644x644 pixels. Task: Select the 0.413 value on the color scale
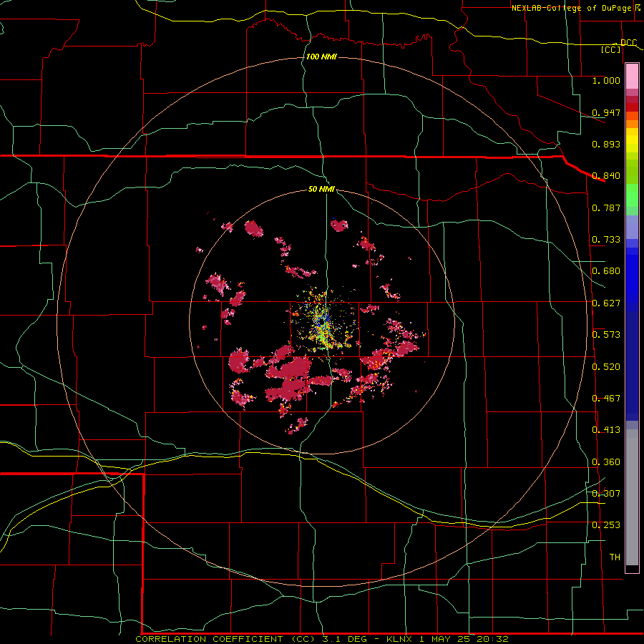coord(606,430)
